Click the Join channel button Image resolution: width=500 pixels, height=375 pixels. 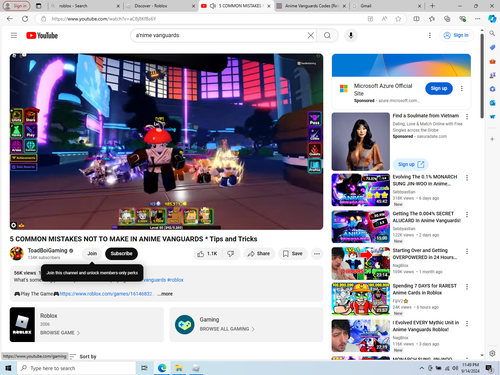coord(92,254)
